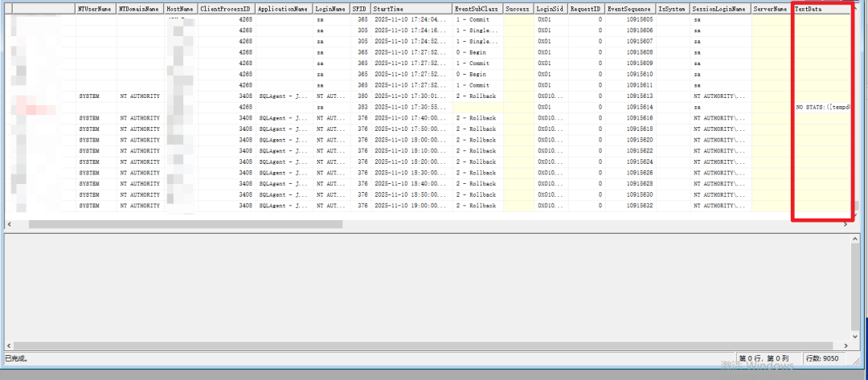Select the row with EventSequence 10915622
The width and height of the screenshot is (868, 380).
[428, 151]
